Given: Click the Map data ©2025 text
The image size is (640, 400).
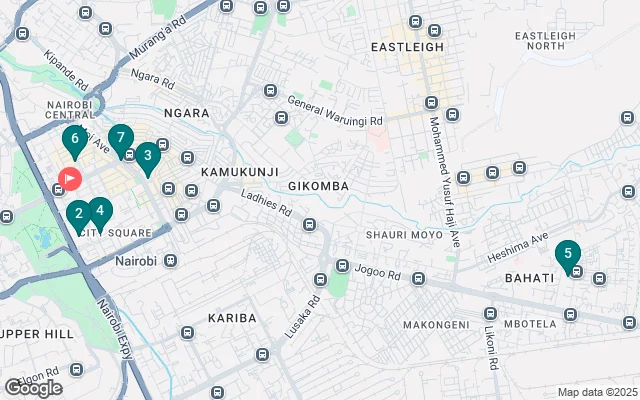Looking at the screenshot, I should [x=598, y=393].
